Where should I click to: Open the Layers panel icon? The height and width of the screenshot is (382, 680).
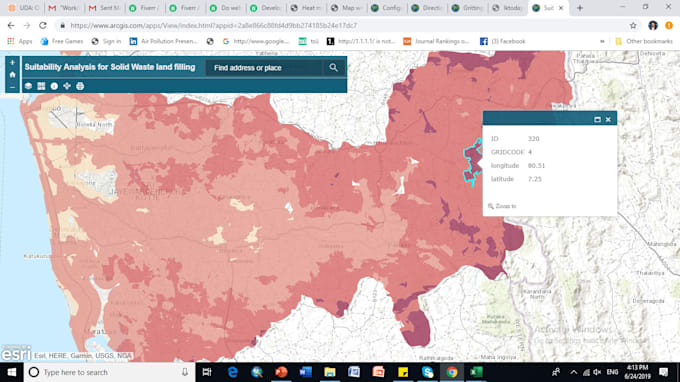coord(28,86)
